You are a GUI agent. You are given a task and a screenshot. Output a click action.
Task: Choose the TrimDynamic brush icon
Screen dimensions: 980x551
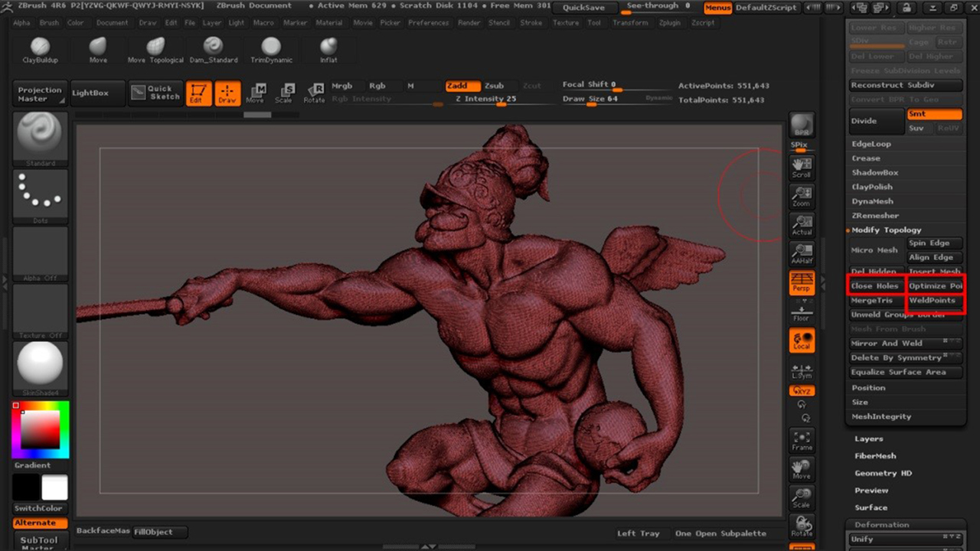(271, 49)
